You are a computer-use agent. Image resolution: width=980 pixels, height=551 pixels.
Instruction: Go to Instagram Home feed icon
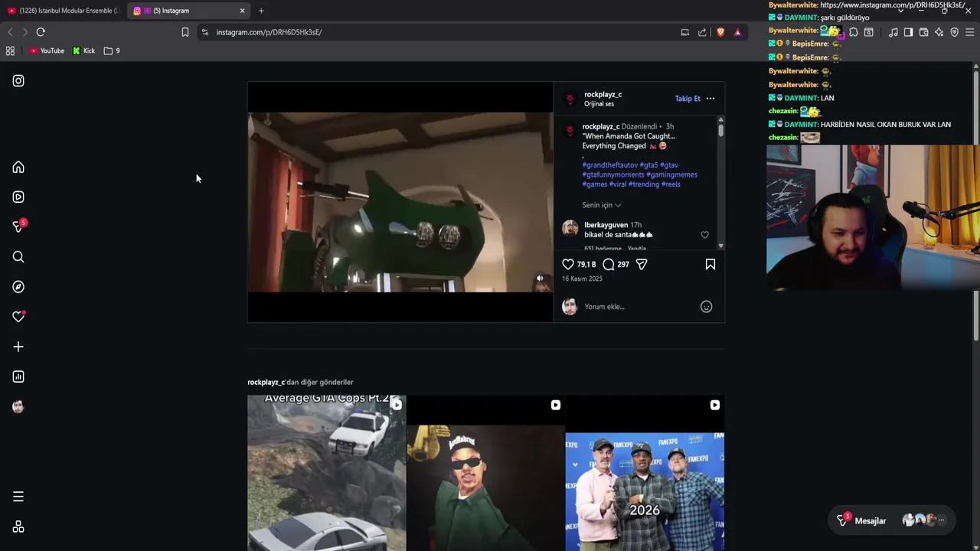pos(18,167)
